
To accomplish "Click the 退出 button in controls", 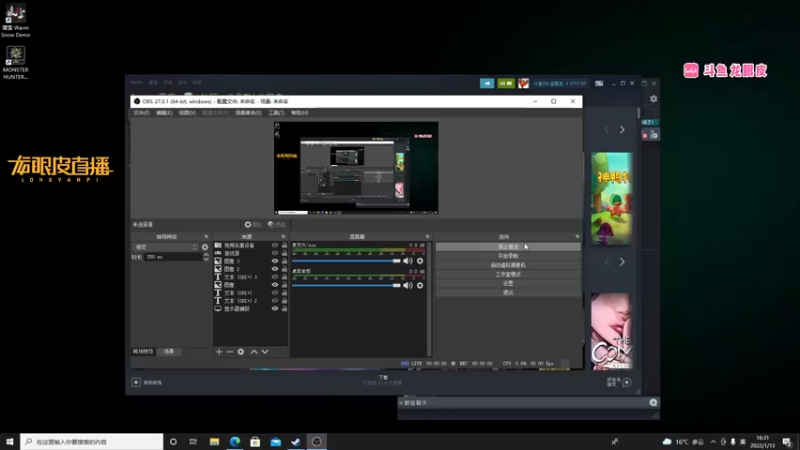I will pyautogui.click(x=508, y=293).
